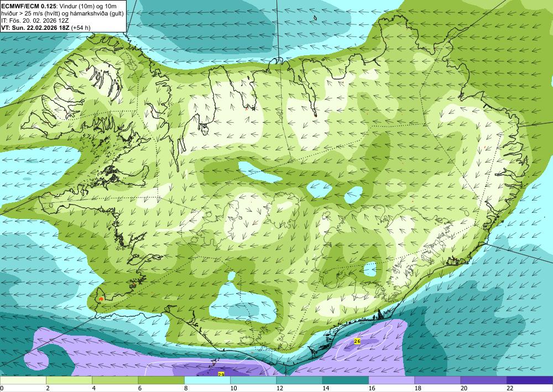Select the lavender 16–18 m/s legend swatch
This screenshot has height=392, width=553.
coord(392,380)
